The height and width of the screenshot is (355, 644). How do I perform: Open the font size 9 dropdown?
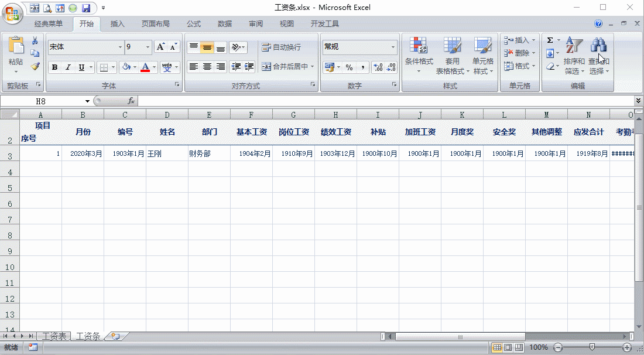[148, 47]
